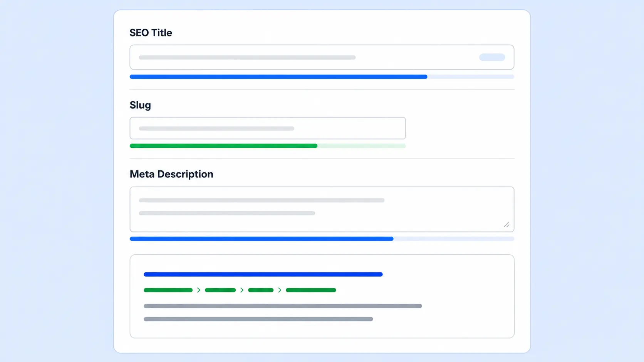Click the Meta Description heading label

[171, 174]
